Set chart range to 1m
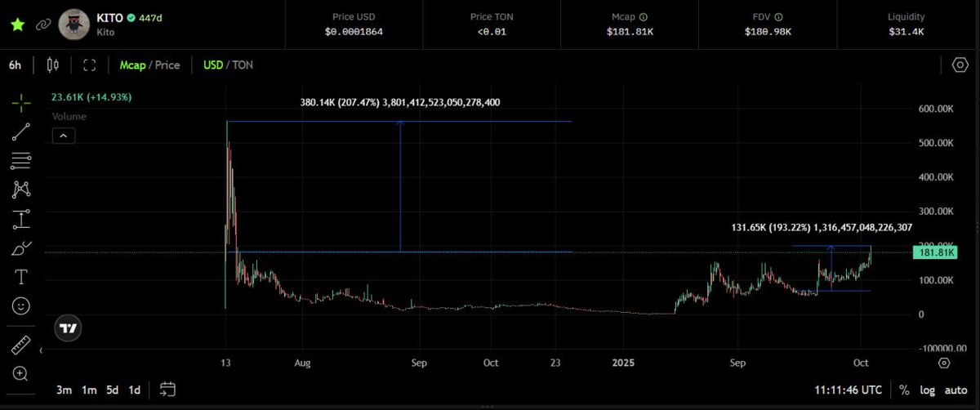This screenshot has height=410, width=980. [88, 390]
